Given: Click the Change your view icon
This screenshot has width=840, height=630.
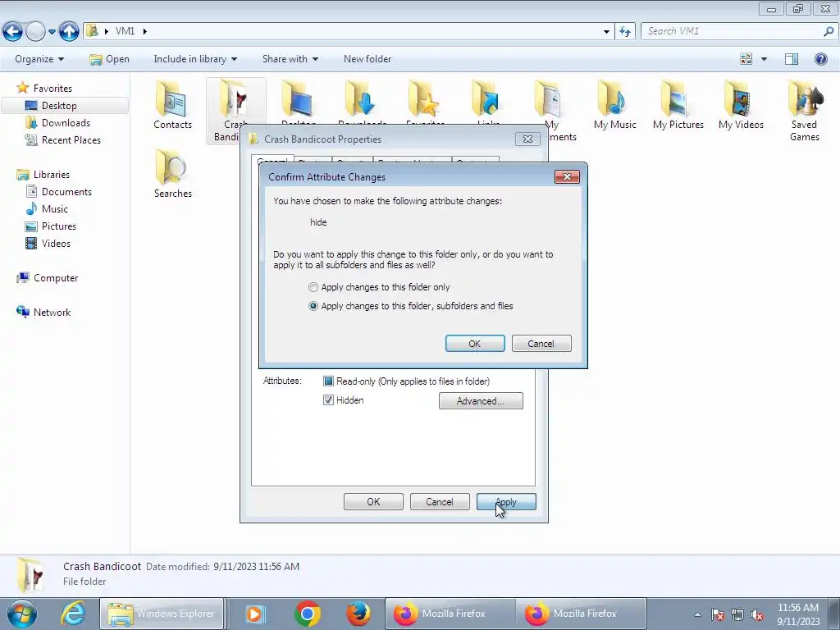Looking at the screenshot, I should (746, 59).
